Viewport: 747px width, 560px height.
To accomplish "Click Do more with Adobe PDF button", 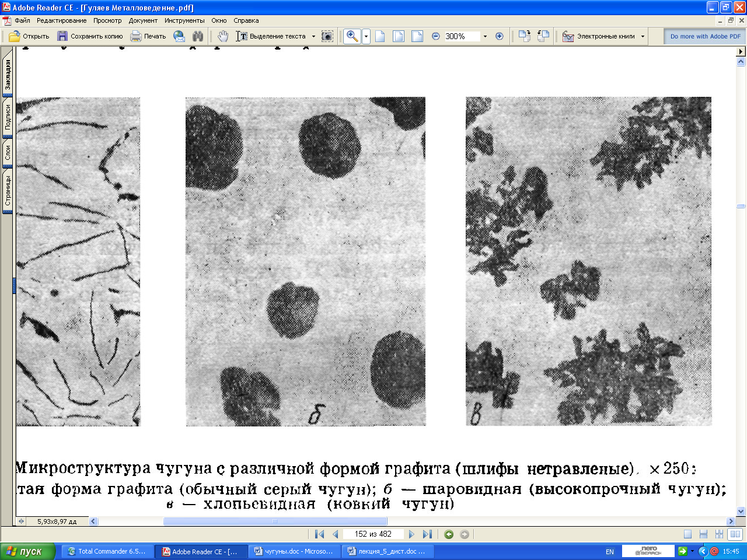I will [x=705, y=36].
